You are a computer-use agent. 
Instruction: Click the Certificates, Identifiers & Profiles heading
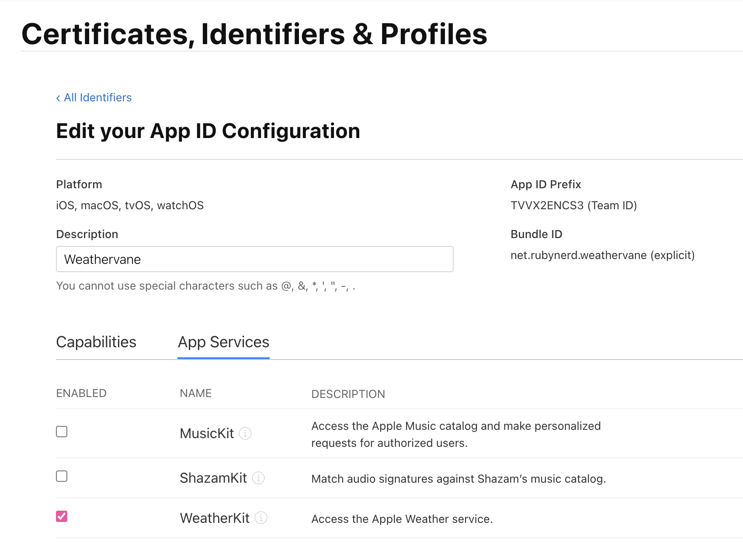254,34
